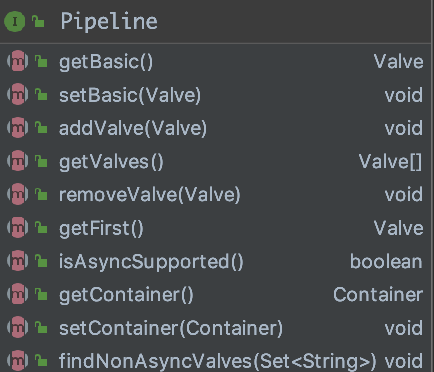Select the getBasic() method entry
This screenshot has width=434, height=372.
pos(215,62)
